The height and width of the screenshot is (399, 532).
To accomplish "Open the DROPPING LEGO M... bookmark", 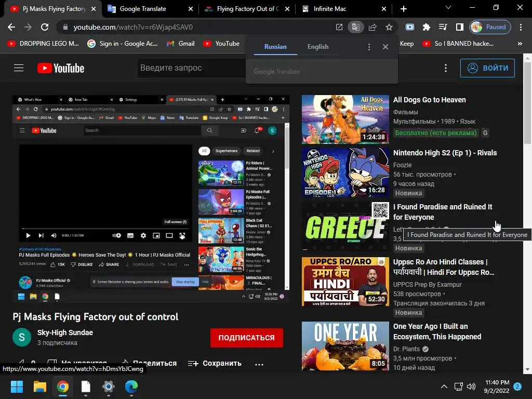I will coord(44,44).
